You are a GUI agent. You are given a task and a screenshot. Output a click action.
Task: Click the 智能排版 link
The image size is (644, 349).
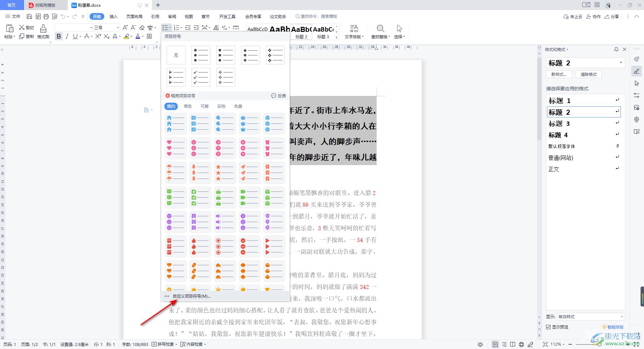pos(613,327)
